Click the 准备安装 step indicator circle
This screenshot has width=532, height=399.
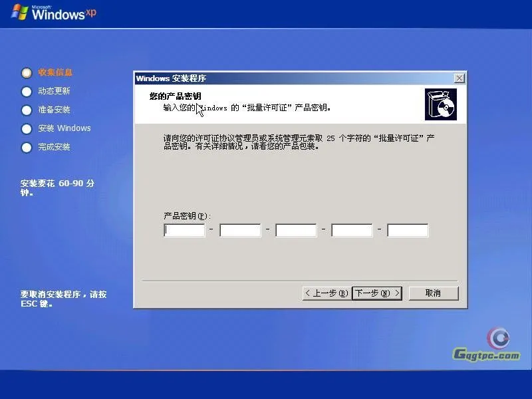coord(27,110)
